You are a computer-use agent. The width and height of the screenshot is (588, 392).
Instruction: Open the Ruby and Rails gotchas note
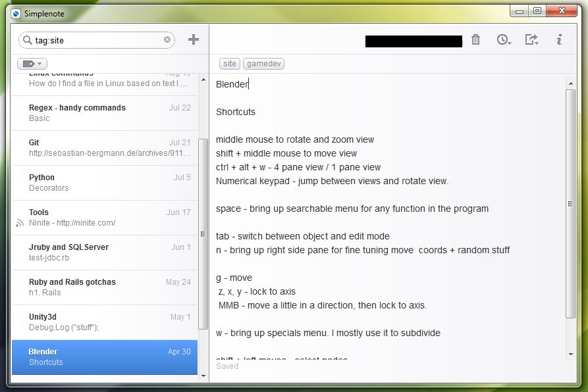point(105,287)
